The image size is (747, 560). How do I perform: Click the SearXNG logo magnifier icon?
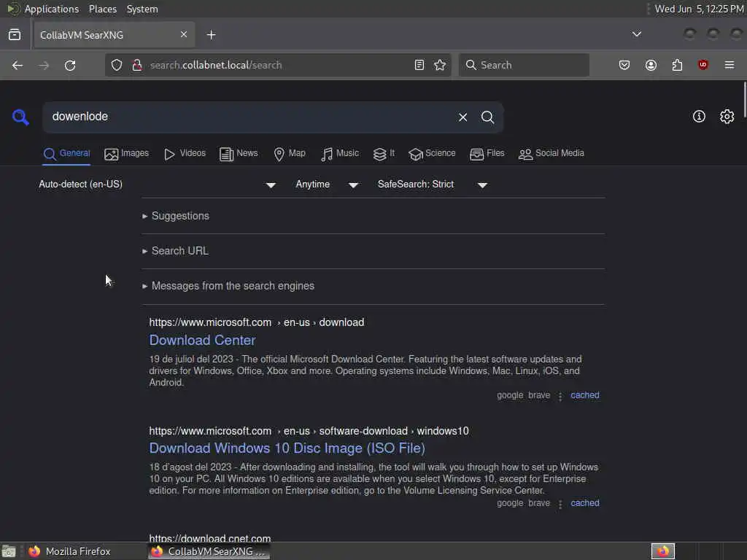tap(20, 117)
